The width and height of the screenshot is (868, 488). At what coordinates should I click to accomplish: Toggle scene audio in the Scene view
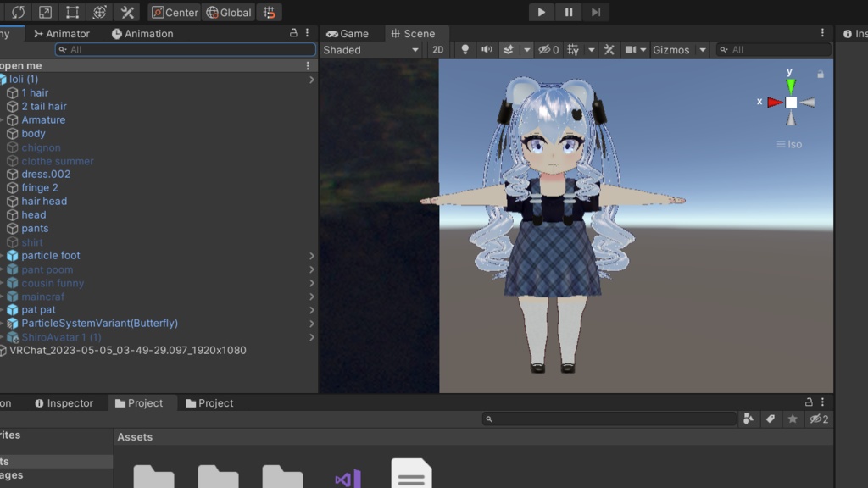(487, 49)
